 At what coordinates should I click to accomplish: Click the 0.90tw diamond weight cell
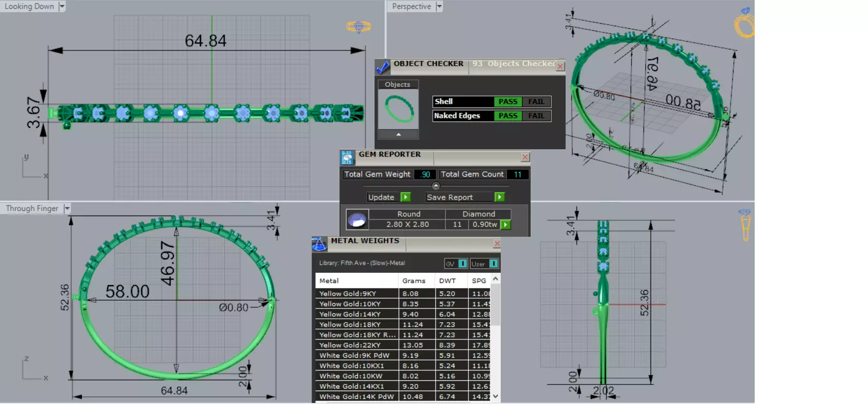(485, 224)
